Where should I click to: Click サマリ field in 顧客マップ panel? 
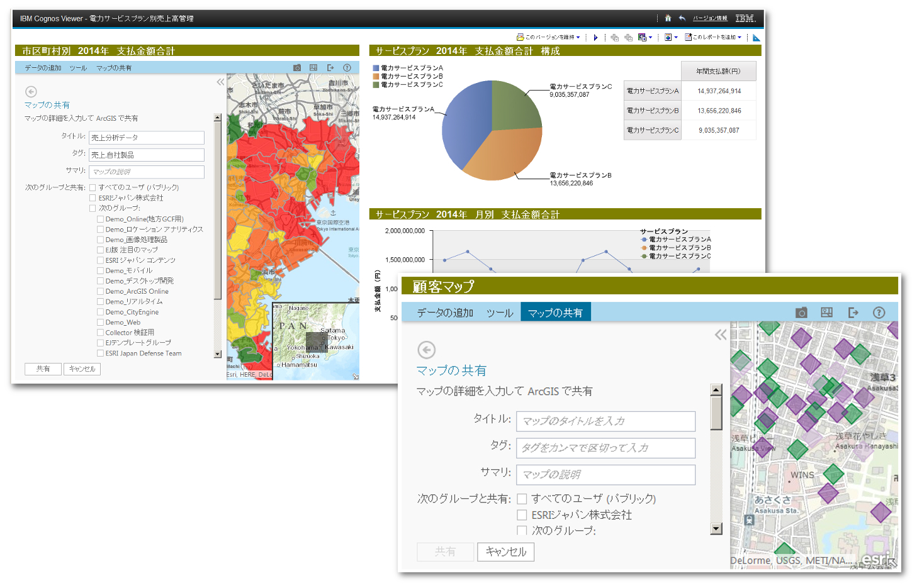click(x=605, y=475)
